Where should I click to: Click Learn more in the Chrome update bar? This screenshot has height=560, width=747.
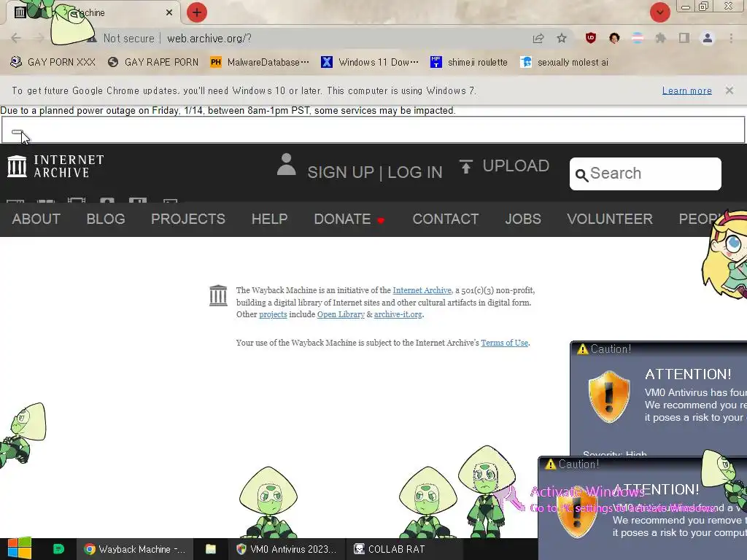pos(686,90)
